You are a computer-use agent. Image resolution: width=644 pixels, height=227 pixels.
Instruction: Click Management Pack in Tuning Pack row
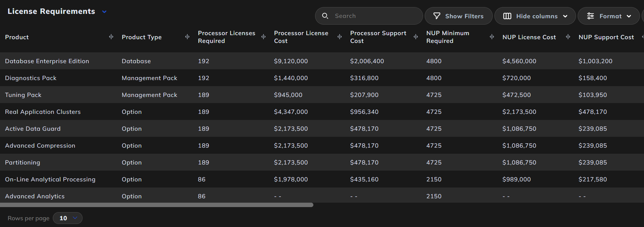click(x=150, y=95)
